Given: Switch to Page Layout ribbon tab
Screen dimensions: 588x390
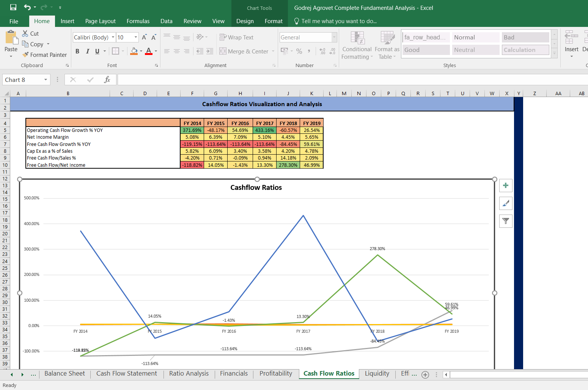Looking at the screenshot, I should point(101,21).
